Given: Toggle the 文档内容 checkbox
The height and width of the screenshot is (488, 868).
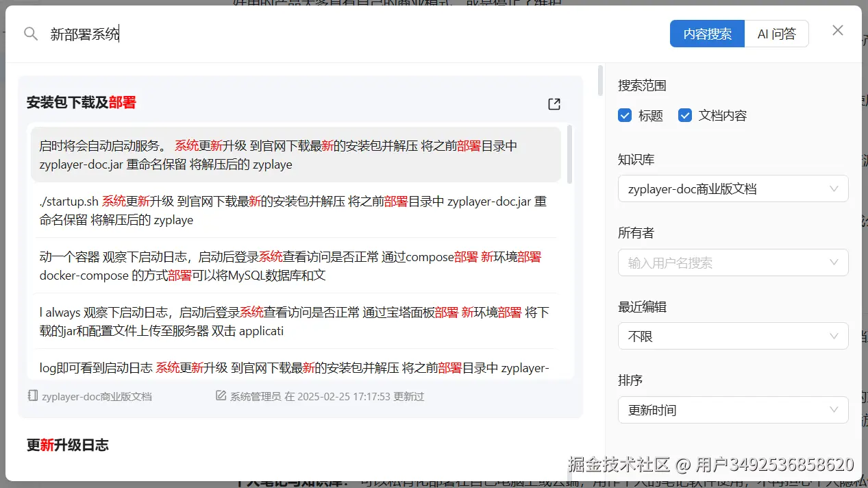Looking at the screenshot, I should (x=684, y=115).
